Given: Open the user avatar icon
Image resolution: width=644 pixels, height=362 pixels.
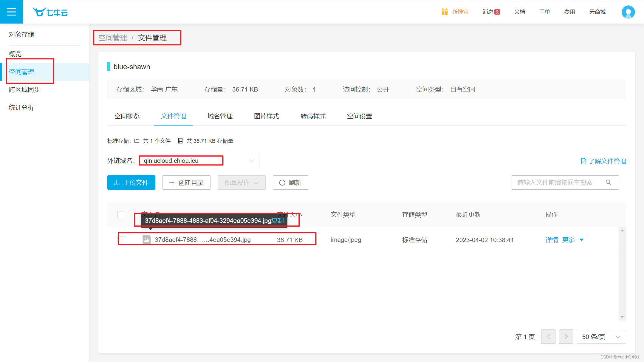Looking at the screenshot, I should click(628, 12).
